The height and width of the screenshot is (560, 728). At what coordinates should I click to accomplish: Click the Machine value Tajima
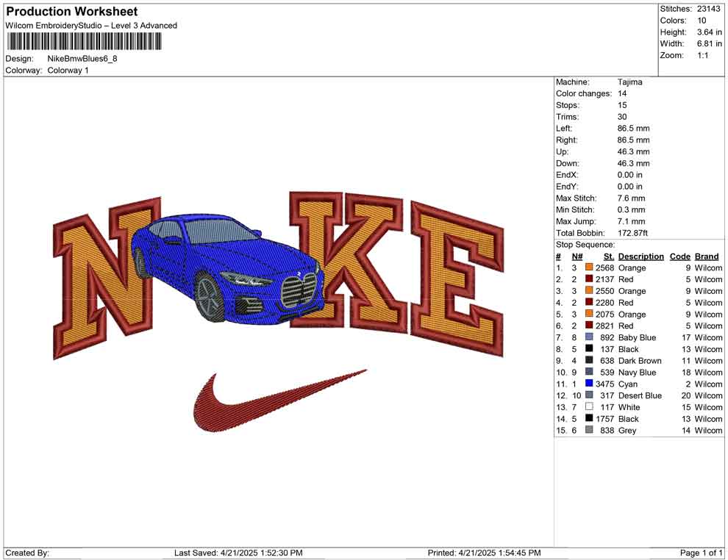629,82
